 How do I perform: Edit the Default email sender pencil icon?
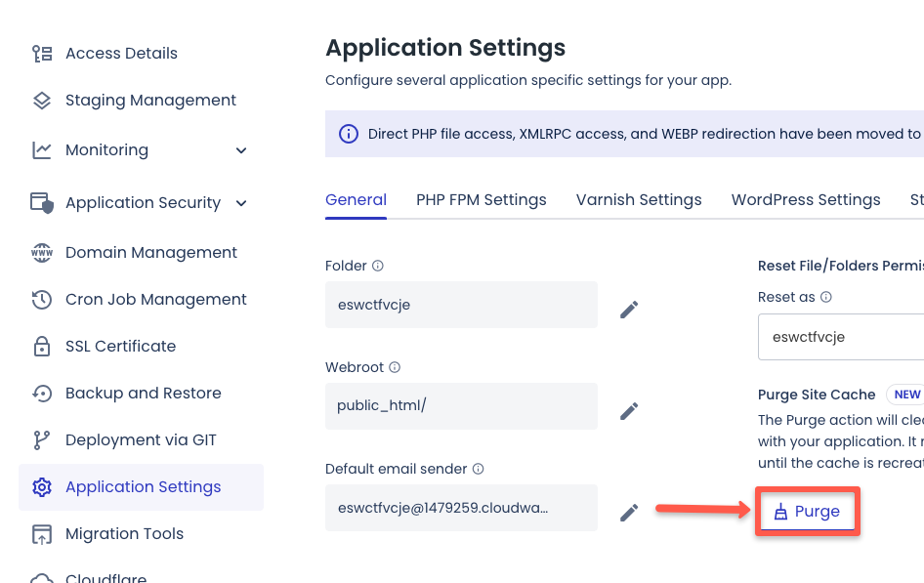coord(629,511)
